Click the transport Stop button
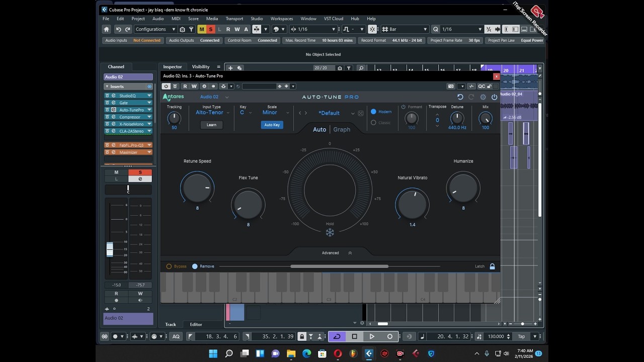The width and height of the screenshot is (644, 362). point(354,336)
